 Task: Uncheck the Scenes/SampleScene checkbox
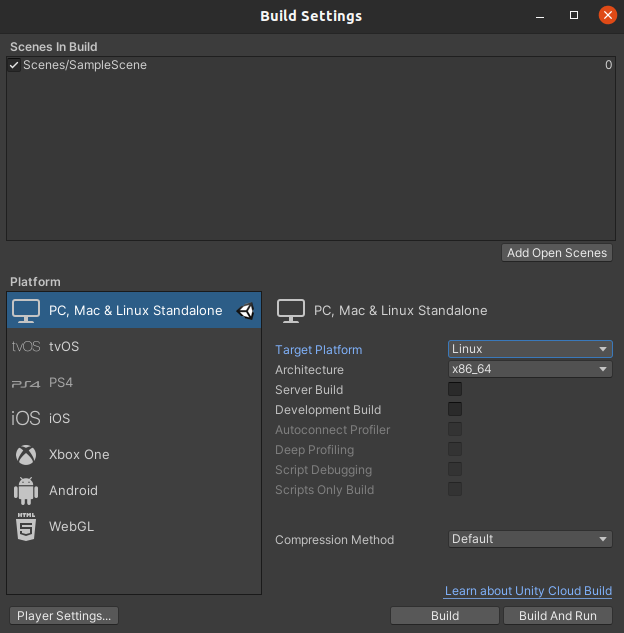[14, 65]
